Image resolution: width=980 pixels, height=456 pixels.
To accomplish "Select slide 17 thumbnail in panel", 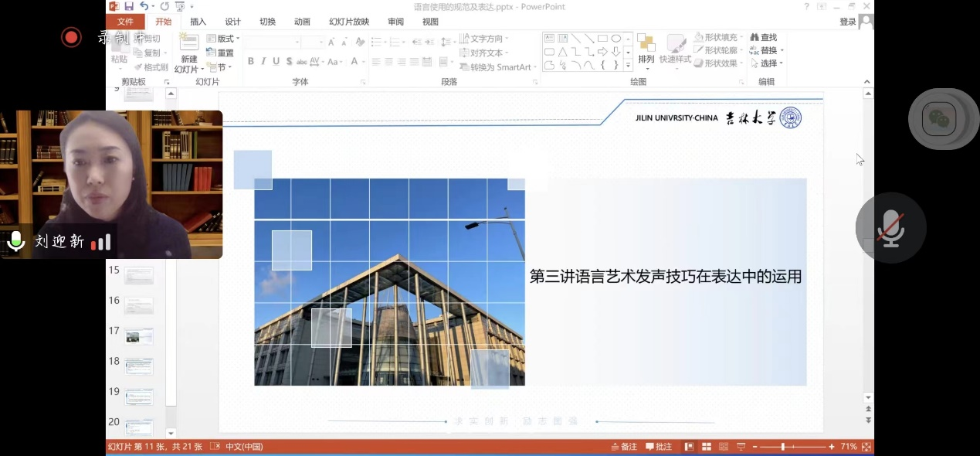I will click(139, 336).
